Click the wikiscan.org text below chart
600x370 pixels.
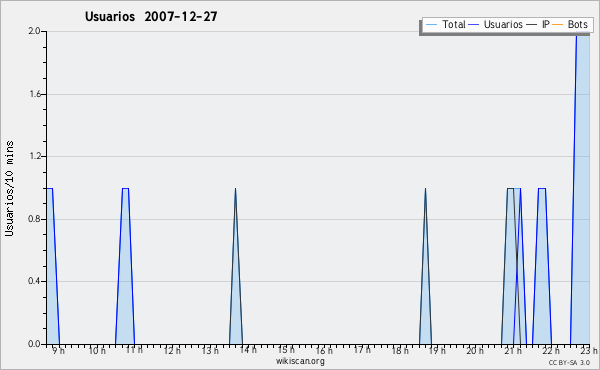[x=300, y=361]
